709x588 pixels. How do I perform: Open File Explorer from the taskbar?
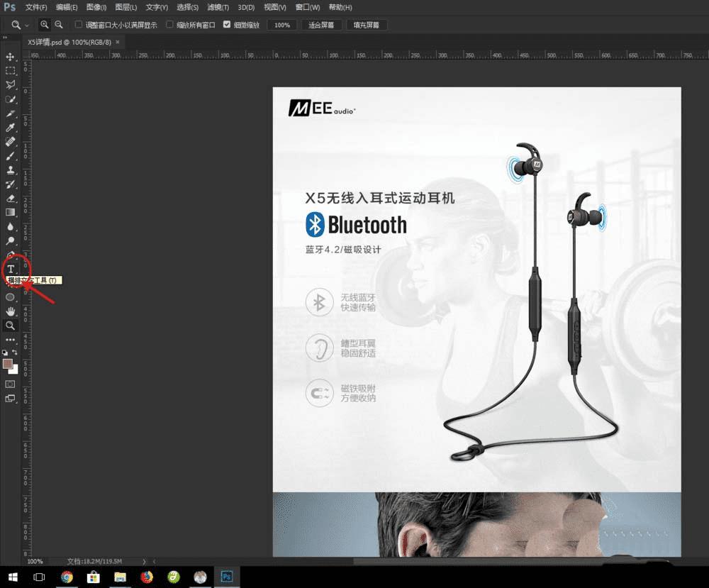[x=120, y=577]
